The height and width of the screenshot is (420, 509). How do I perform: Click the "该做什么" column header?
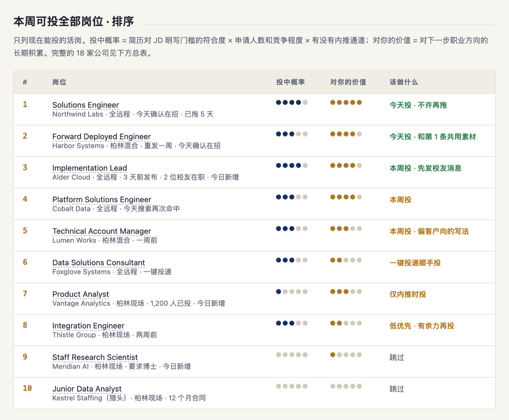[x=404, y=82]
